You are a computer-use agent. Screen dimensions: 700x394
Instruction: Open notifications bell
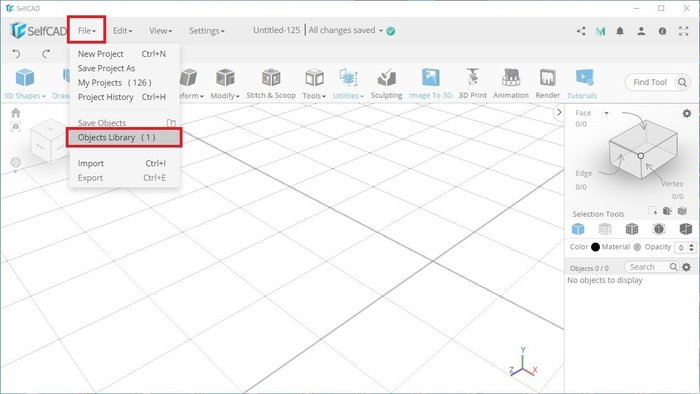(x=620, y=31)
